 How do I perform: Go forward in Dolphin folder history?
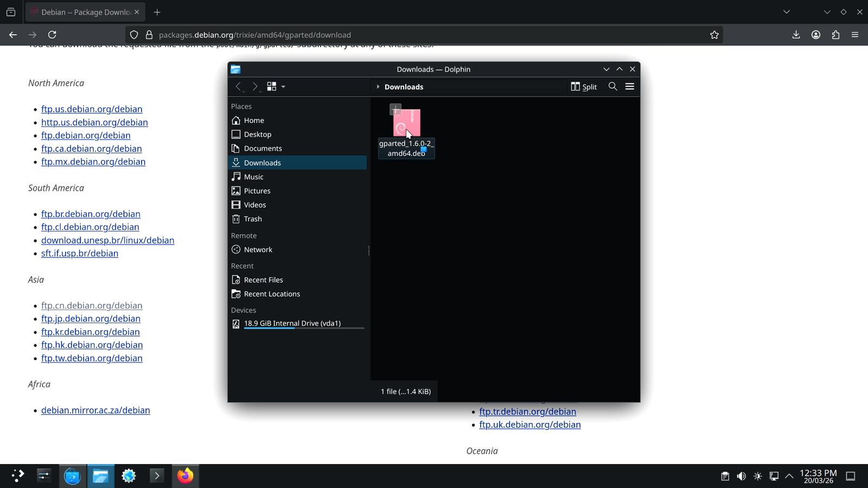[255, 87]
